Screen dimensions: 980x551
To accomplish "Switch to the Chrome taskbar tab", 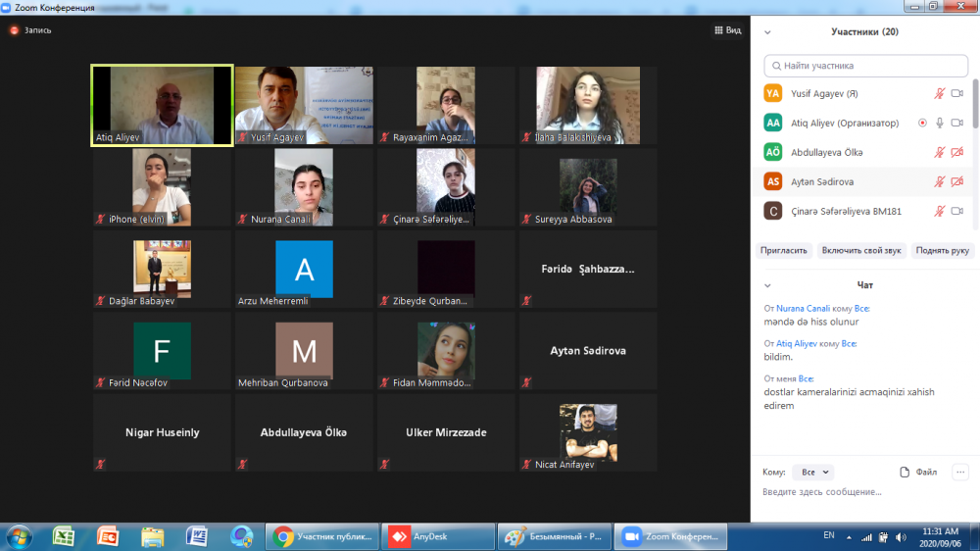I will [x=321, y=536].
